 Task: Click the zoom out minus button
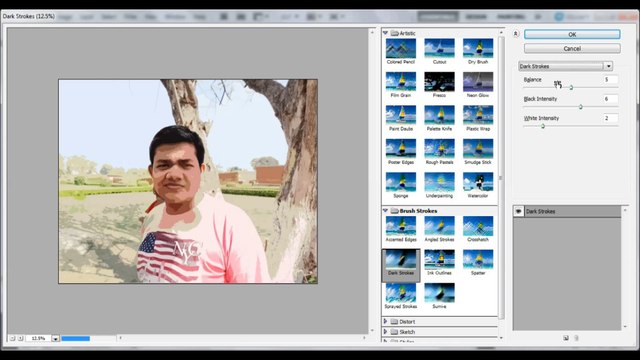pyautogui.click(x=12, y=338)
